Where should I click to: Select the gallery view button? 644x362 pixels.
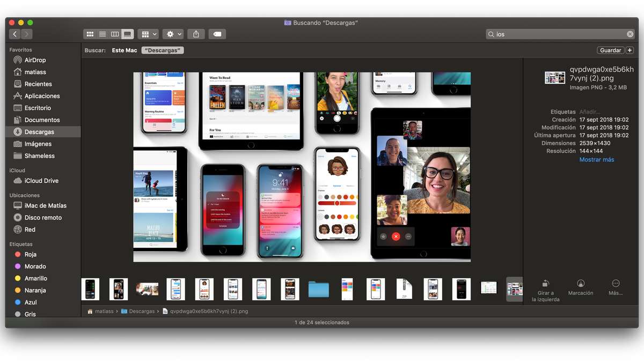coord(127,34)
